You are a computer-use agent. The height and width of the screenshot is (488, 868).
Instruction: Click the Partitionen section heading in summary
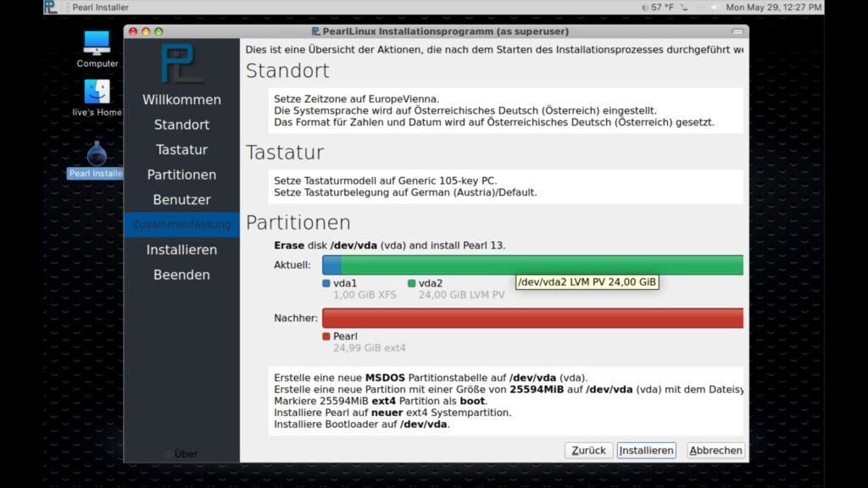coord(298,223)
